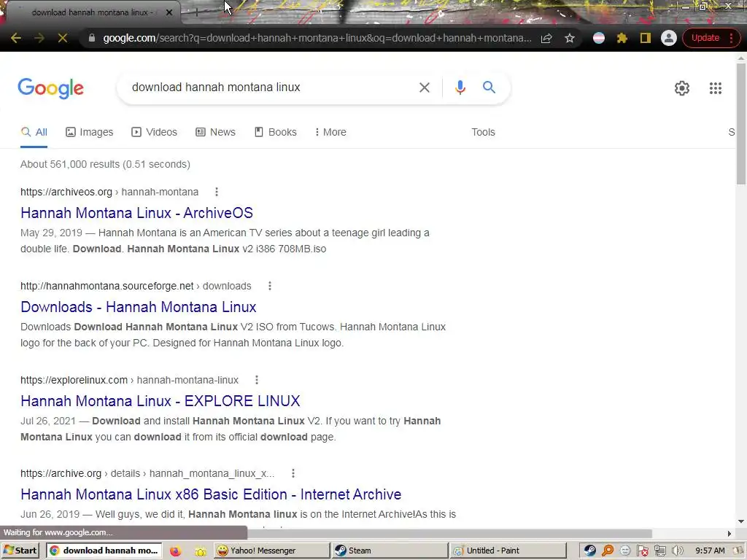Click the share page icon in address bar
Screen dimensions: 747x560
pyautogui.click(x=546, y=38)
